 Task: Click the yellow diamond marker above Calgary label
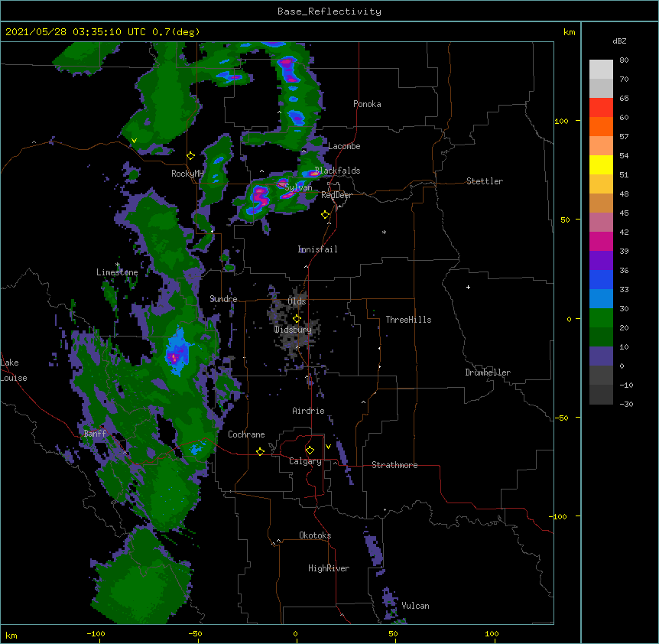tap(310, 450)
